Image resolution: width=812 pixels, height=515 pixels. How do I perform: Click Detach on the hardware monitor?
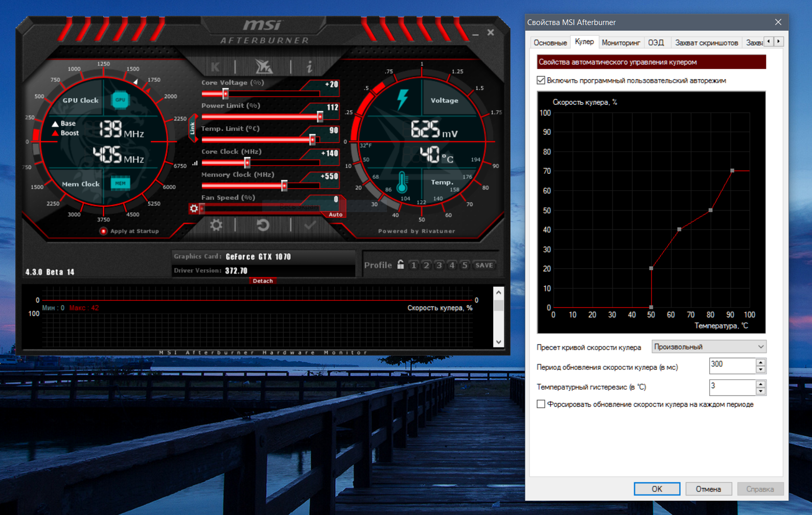263,280
